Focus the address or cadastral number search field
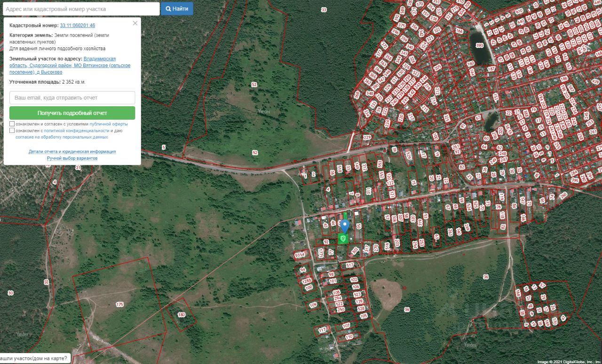The height and width of the screenshot is (364, 602). pos(81,9)
